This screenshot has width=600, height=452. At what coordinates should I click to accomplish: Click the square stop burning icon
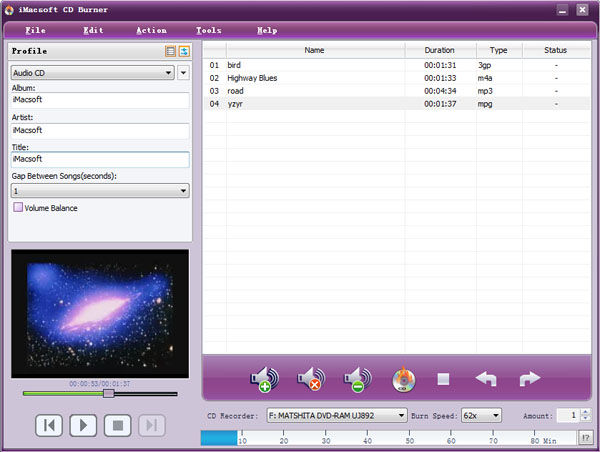point(444,379)
